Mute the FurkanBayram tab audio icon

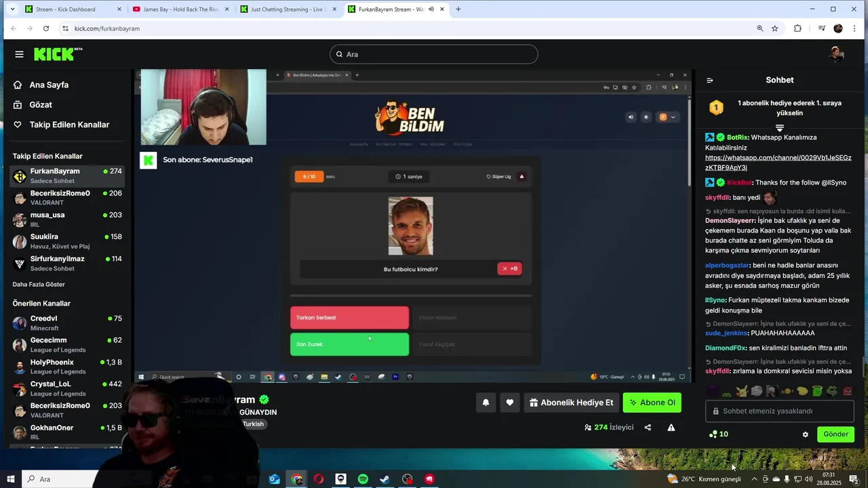[x=431, y=9]
